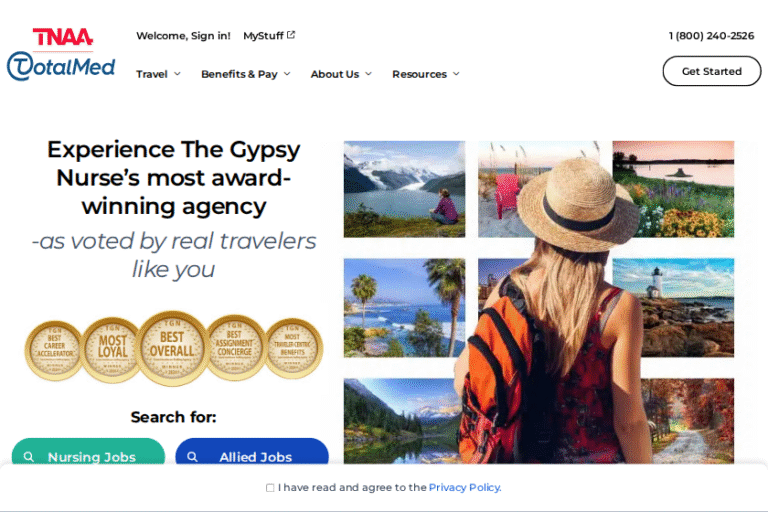768x512 pixels.
Task: Click the Get Started button
Action: [x=712, y=71]
